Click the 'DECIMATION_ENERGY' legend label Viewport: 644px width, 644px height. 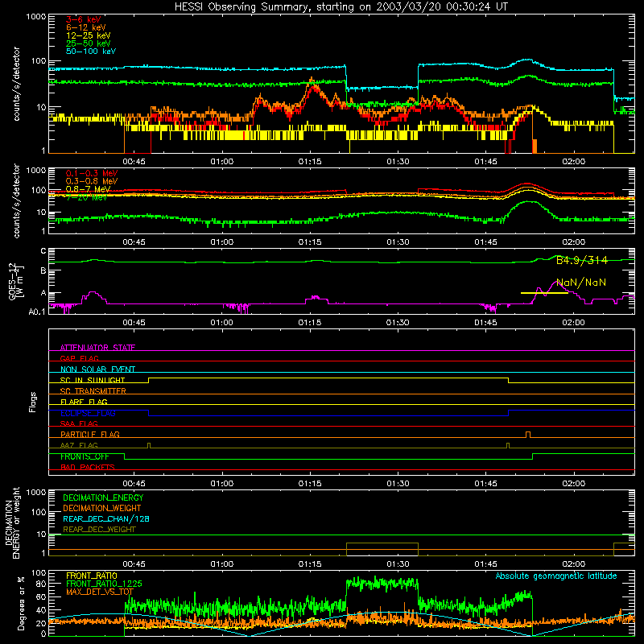click(103, 497)
